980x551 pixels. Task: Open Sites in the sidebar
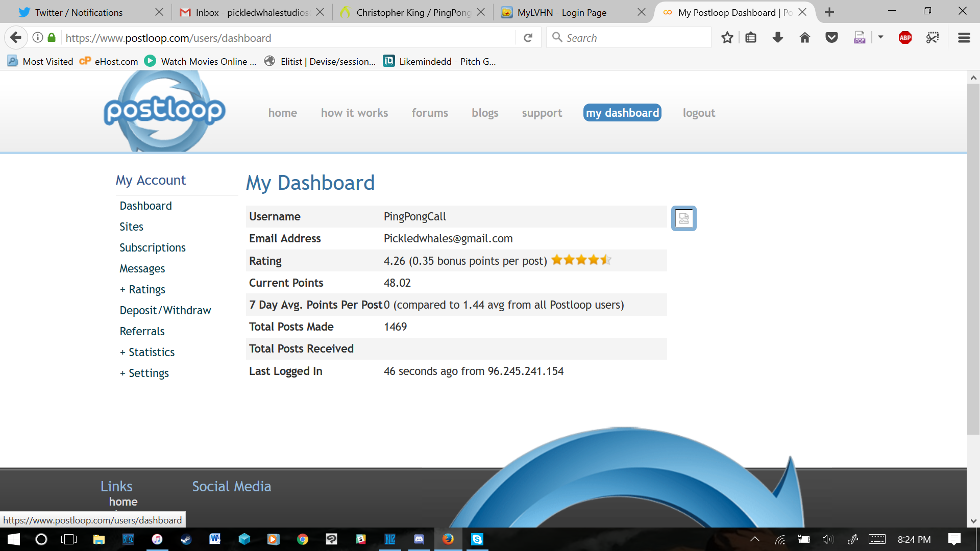pos(131,227)
